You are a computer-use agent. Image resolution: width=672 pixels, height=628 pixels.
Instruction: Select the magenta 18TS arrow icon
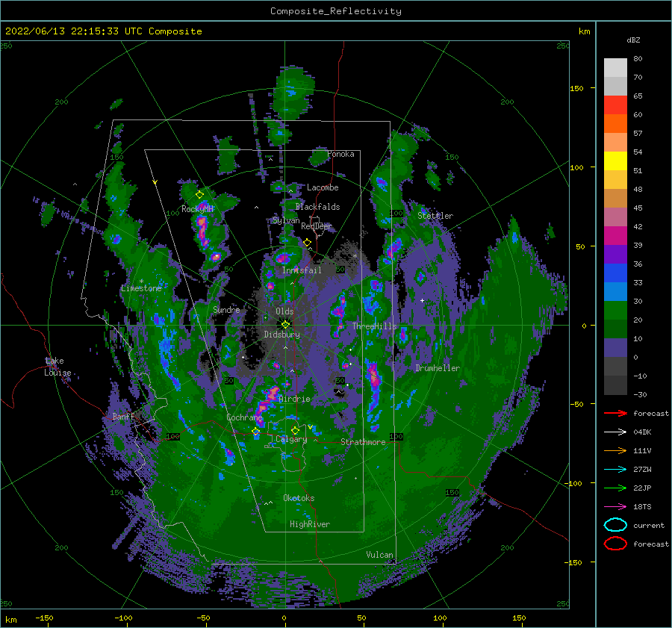click(615, 507)
